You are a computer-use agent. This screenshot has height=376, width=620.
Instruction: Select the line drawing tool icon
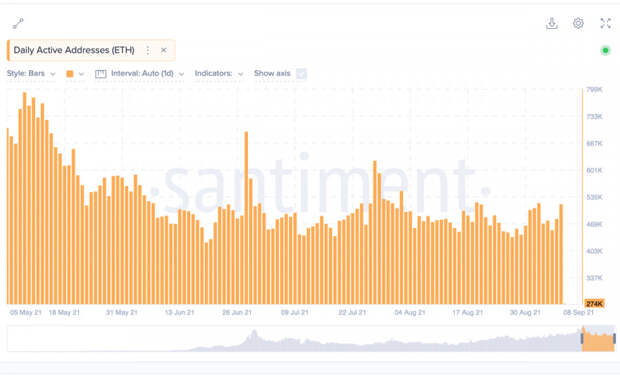[18, 24]
